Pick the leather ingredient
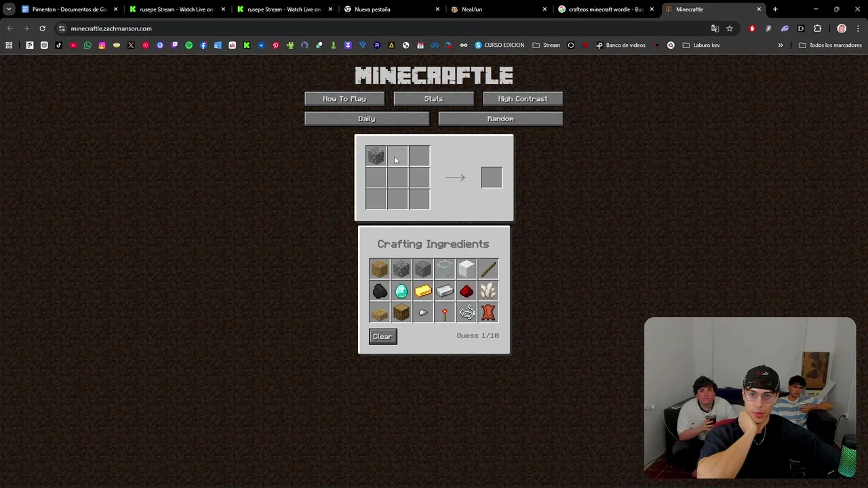 pos(488,312)
